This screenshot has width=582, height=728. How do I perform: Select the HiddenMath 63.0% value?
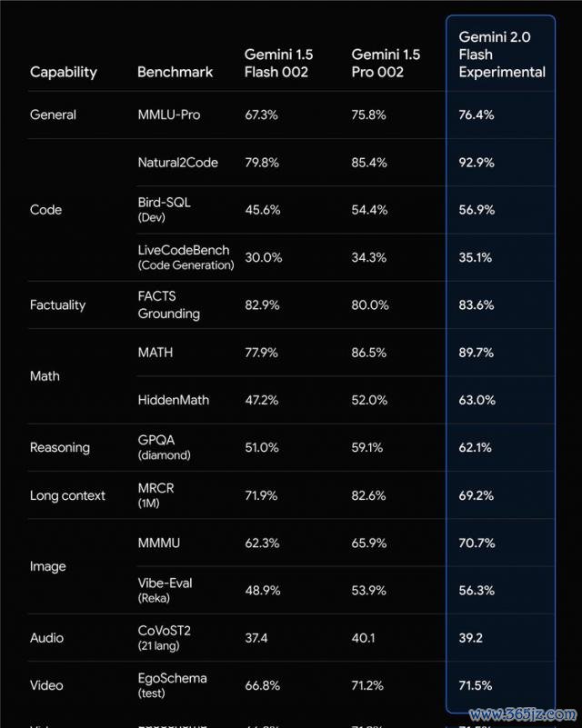point(477,400)
